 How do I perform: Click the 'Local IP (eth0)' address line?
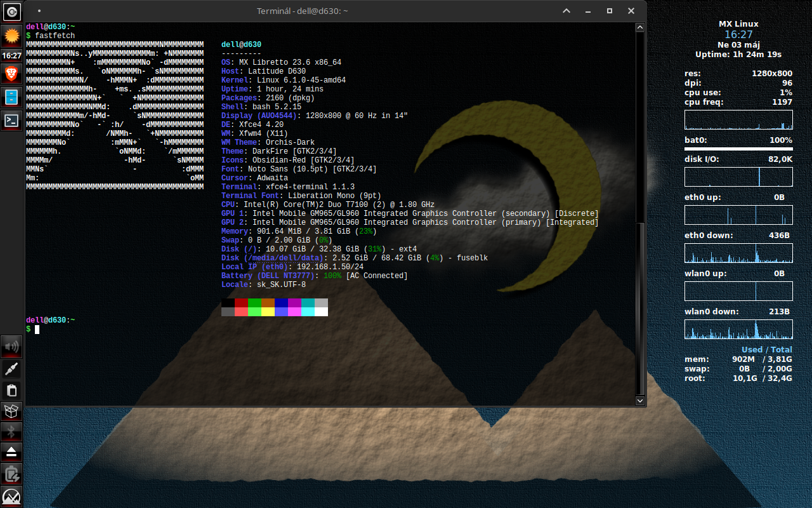tap(292, 267)
